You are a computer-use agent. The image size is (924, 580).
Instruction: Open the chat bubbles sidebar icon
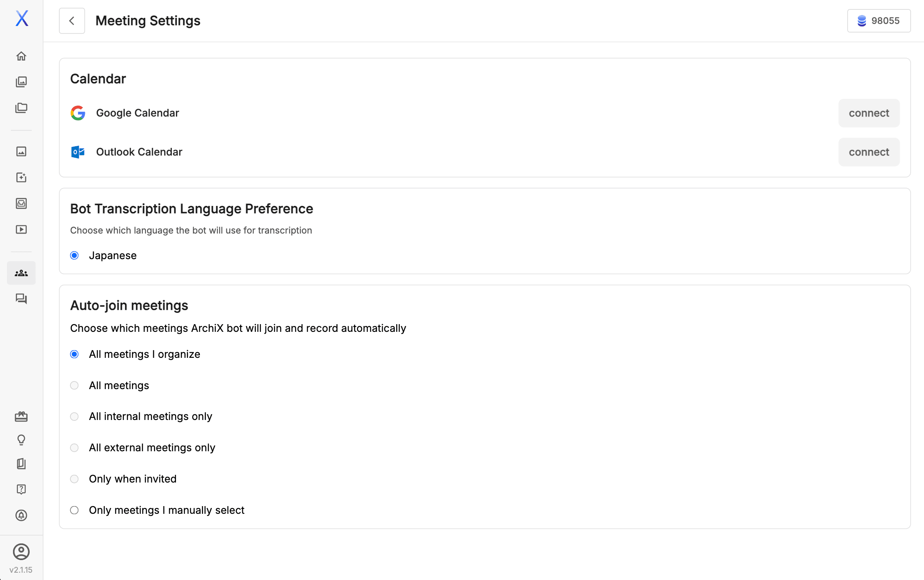[21, 299]
